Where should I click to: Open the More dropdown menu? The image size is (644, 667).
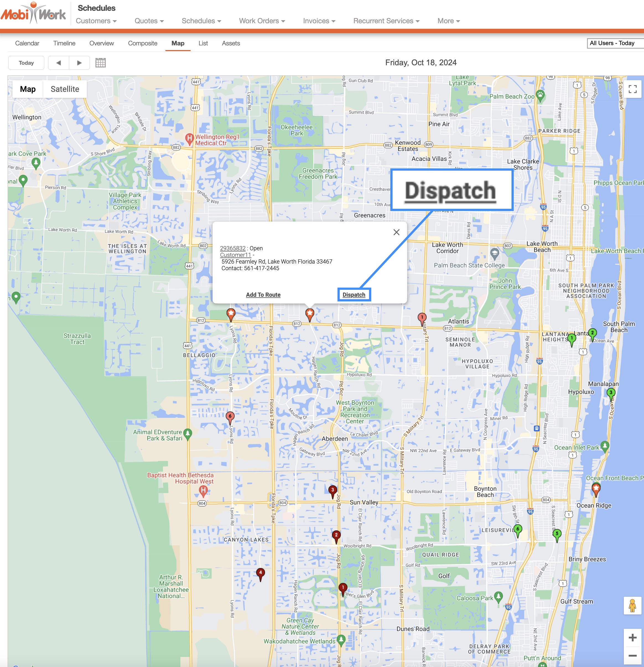pyautogui.click(x=448, y=21)
